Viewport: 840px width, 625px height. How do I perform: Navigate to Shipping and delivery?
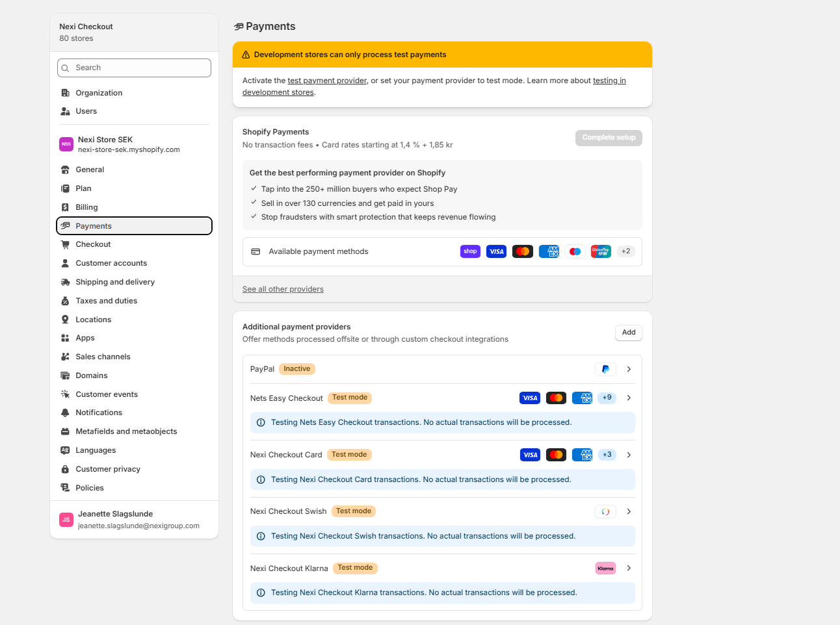[134, 282]
